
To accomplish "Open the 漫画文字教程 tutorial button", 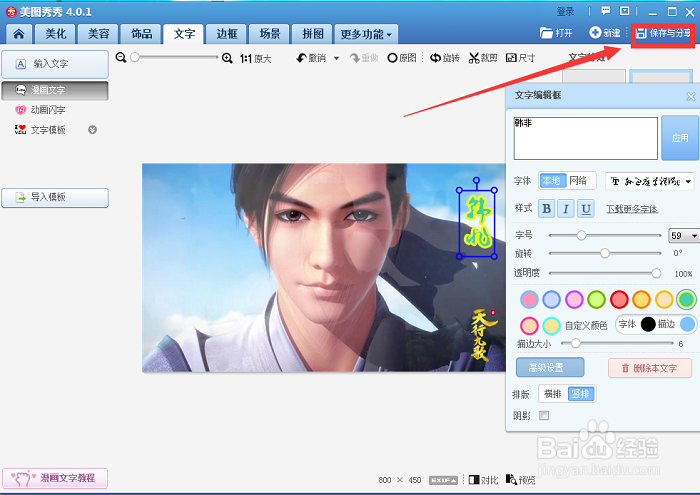I will (55, 478).
